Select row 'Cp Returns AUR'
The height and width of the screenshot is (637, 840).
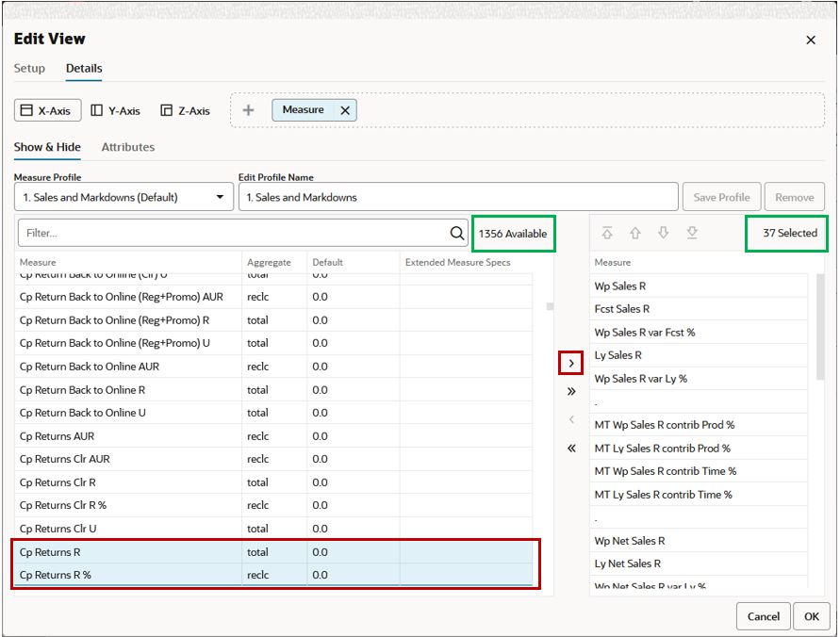coord(273,436)
